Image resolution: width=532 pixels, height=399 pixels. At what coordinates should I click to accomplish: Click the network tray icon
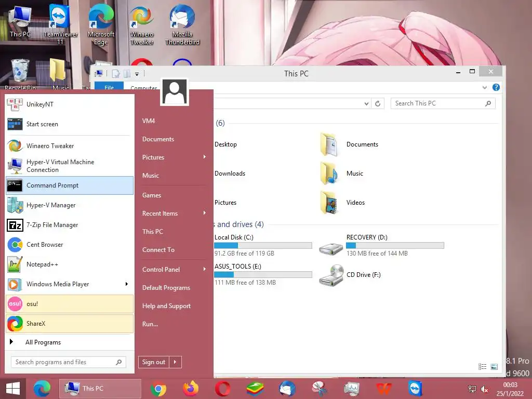pos(472,389)
